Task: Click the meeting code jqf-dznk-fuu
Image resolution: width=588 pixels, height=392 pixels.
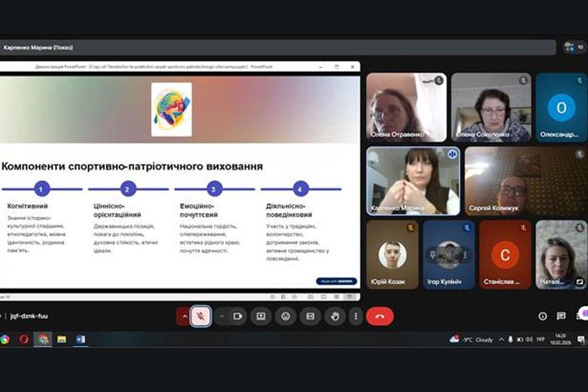Action: 29,316
